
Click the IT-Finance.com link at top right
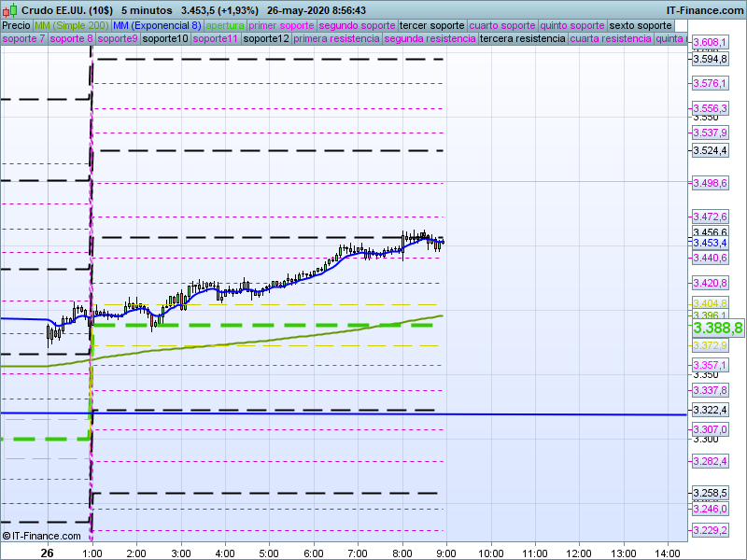[705, 9]
